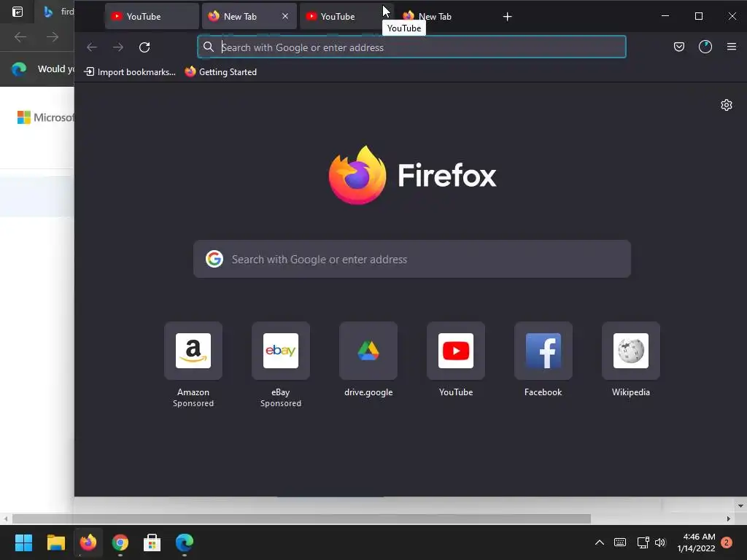Open the Firefox hamburger application menu
The height and width of the screenshot is (560, 747).
732,47
